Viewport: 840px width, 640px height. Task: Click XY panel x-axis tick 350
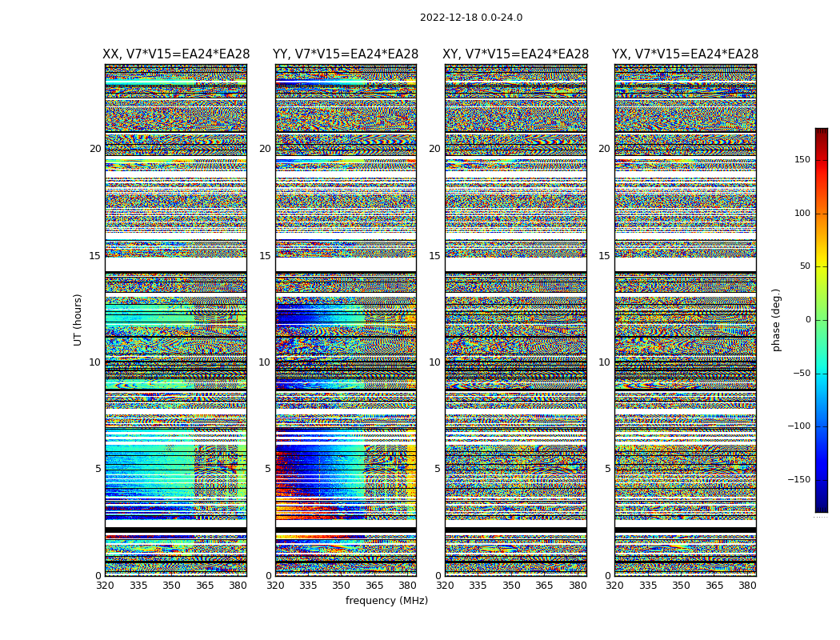[511, 586]
